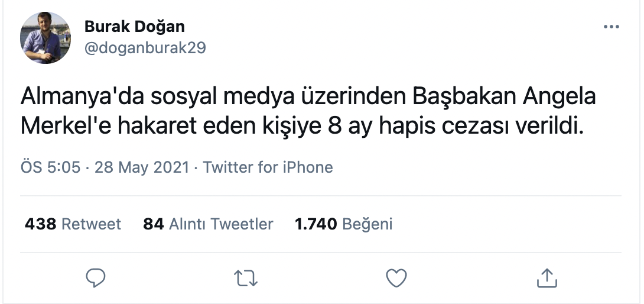Click the @doganburak29 handle
The image size is (644, 304).
click(145, 48)
